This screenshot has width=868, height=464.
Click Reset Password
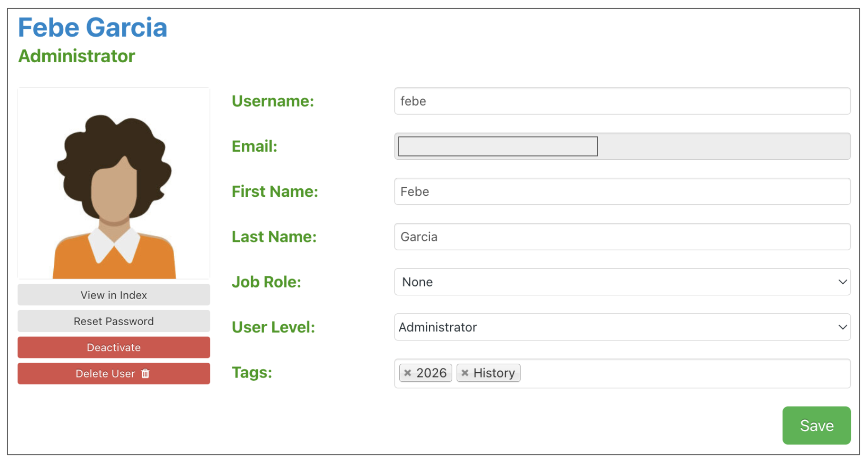coord(114,321)
